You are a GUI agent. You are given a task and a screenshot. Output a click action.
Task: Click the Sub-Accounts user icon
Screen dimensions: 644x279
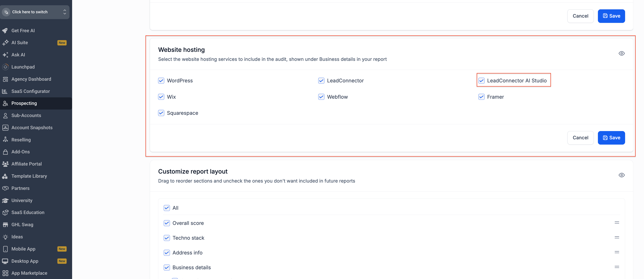pos(5,116)
